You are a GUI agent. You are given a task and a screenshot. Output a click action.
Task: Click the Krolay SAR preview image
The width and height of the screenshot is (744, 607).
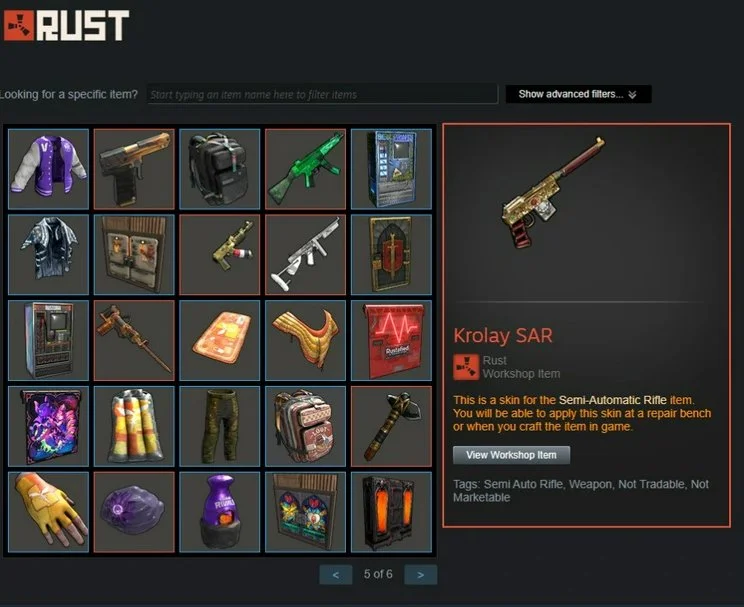554,192
